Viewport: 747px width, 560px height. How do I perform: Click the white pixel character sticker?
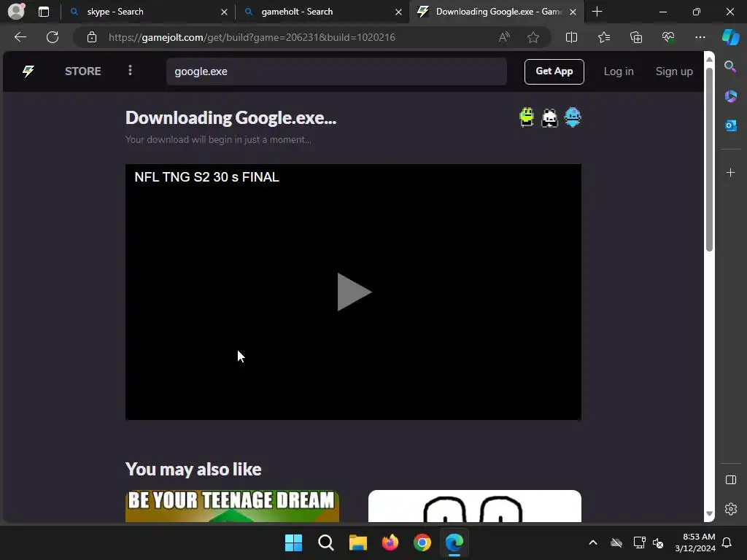pyautogui.click(x=549, y=117)
